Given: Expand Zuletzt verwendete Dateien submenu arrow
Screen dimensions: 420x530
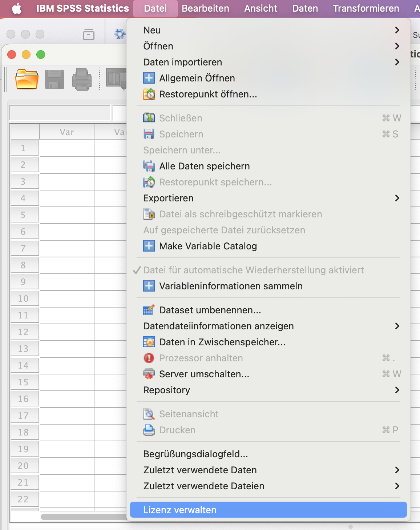Looking at the screenshot, I should pyautogui.click(x=397, y=486).
